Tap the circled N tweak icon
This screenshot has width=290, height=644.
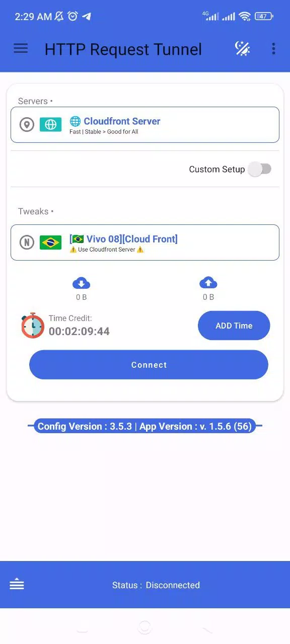(x=27, y=243)
